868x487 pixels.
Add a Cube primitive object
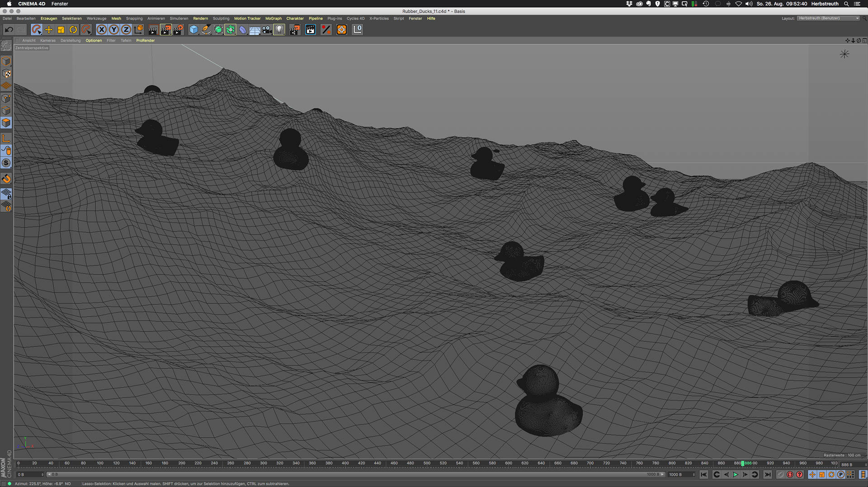(x=193, y=30)
